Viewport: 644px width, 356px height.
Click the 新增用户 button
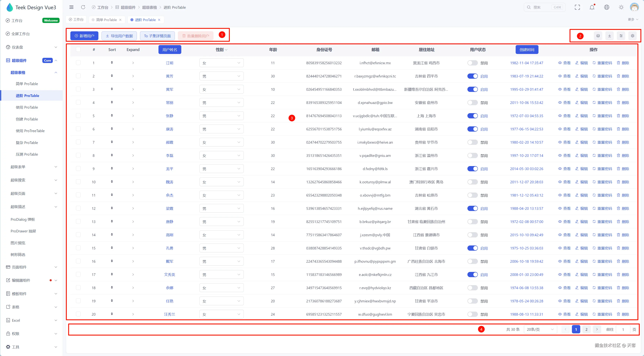[x=84, y=36]
